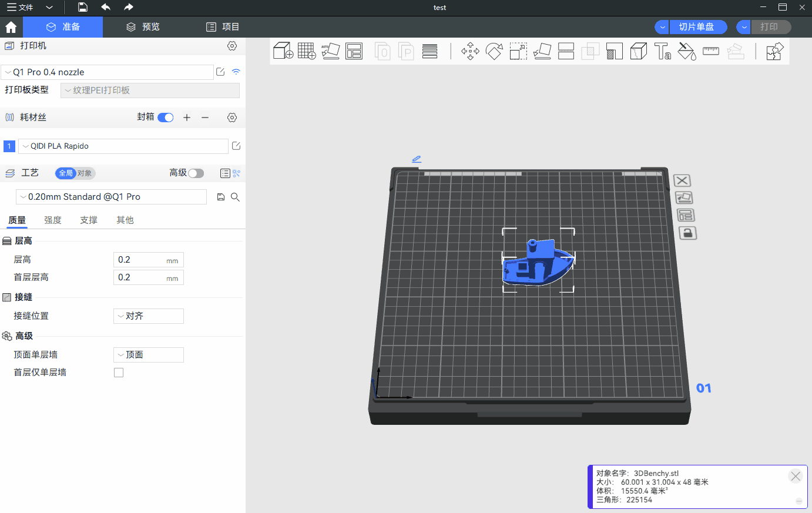Select the Color painting bucket tool
The width and height of the screenshot is (812, 513).
click(686, 51)
